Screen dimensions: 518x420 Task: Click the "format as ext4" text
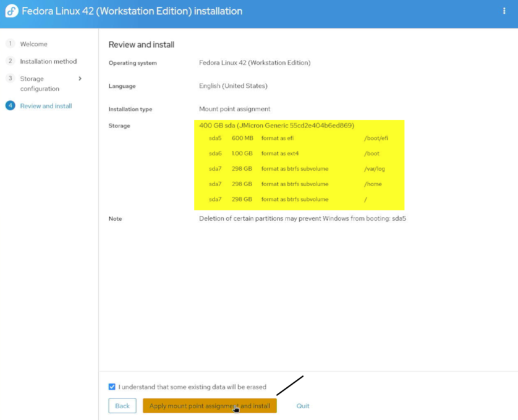(x=280, y=153)
